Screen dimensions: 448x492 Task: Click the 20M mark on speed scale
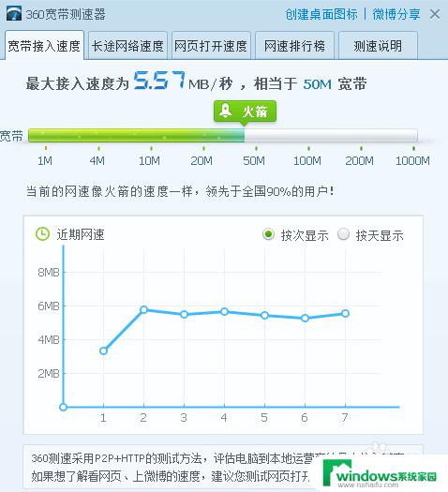(202, 160)
